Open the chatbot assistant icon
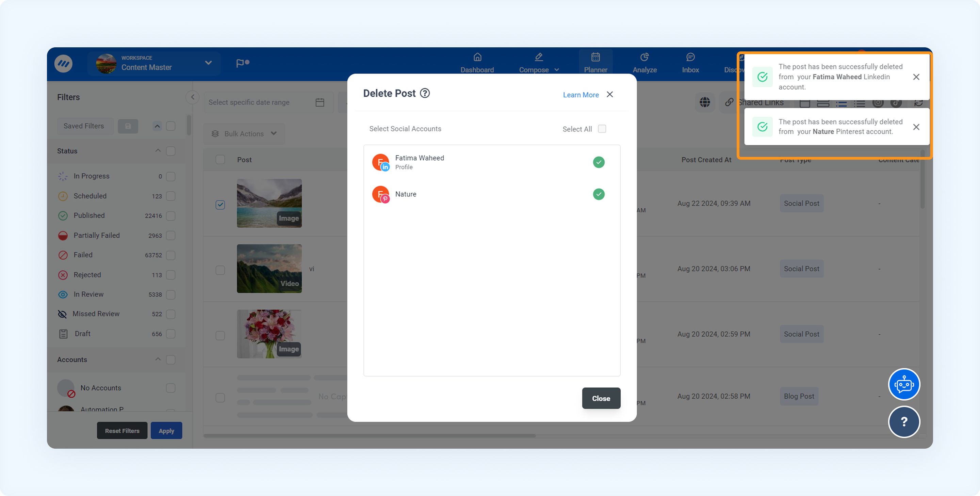Viewport: 980px width, 496px height. pyautogui.click(x=904, y=384)
